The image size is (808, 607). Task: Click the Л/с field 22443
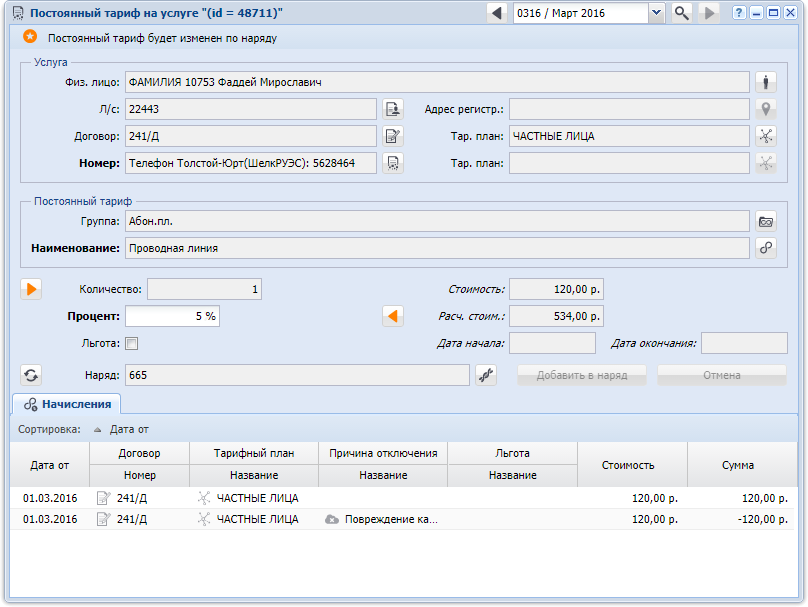coord(251,109)
